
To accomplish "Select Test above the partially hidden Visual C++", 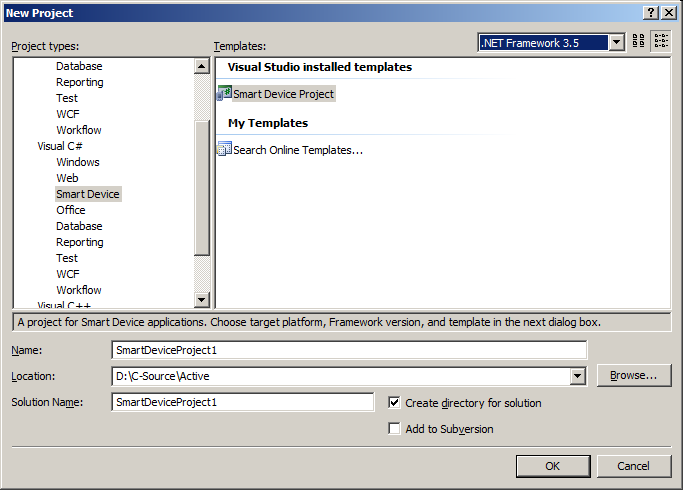I will 67,258.
